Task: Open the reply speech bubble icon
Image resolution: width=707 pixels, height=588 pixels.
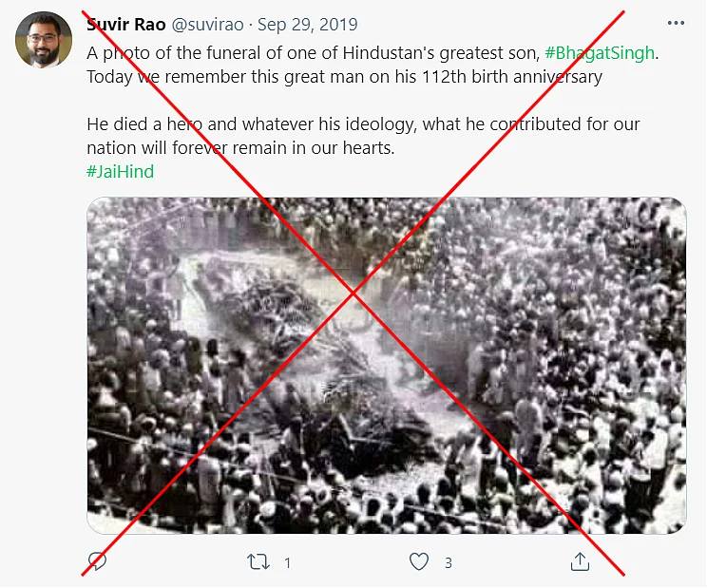Action: [97, 561]
